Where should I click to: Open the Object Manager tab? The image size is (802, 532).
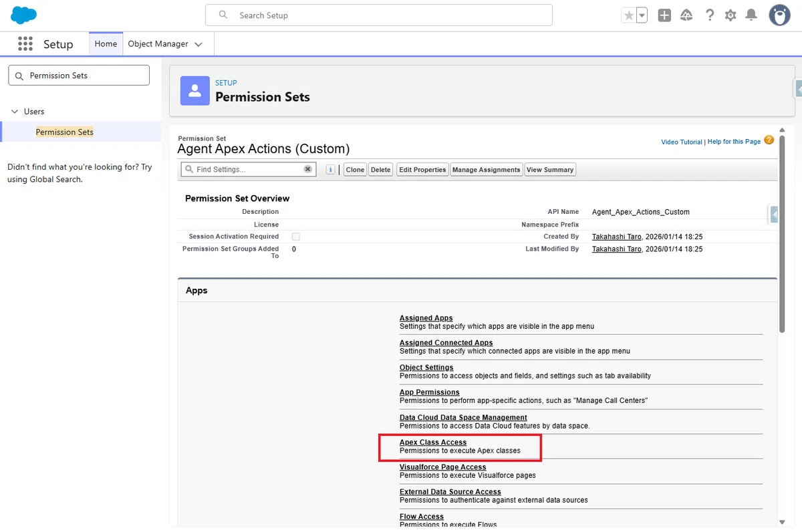[158, 43]
